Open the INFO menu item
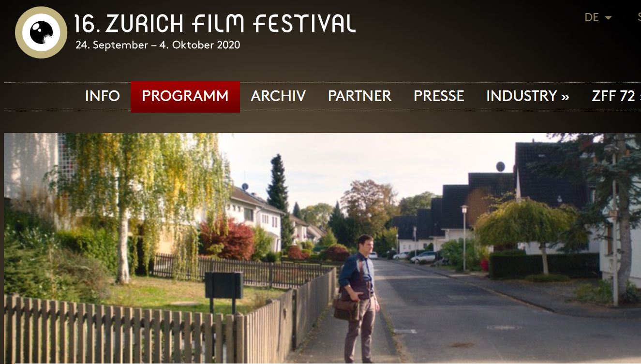The width and height of the screenshot is (641, 364). coord(102,96)
